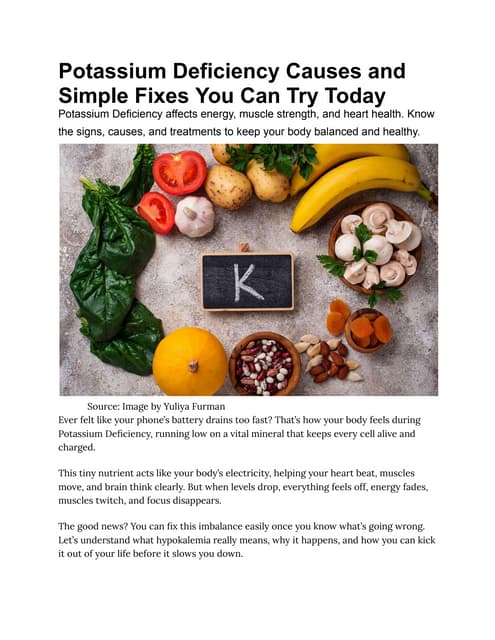Click the bowl of mixed kidney beans
Image resolution: width=495 pixels, height=640 pixels.
tap(265, 364)
